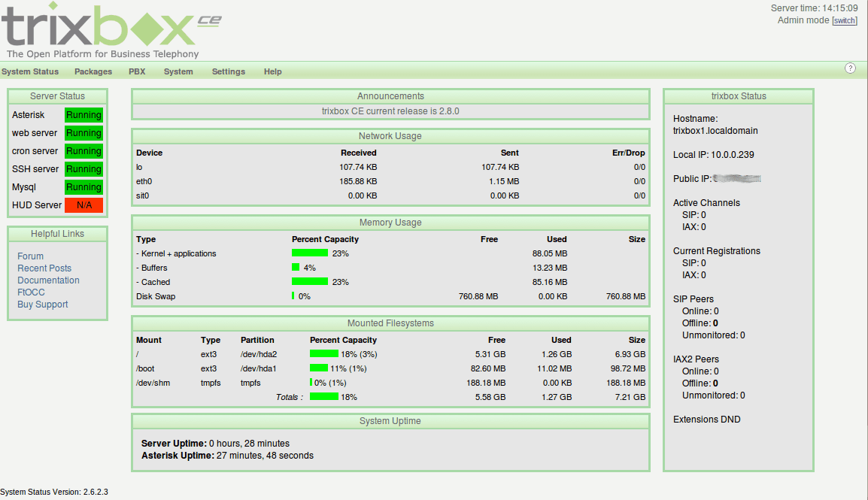Click the trixbox Status panel header
The width and height of the screenshot is (868, 500).
click(x=739, y=96)
